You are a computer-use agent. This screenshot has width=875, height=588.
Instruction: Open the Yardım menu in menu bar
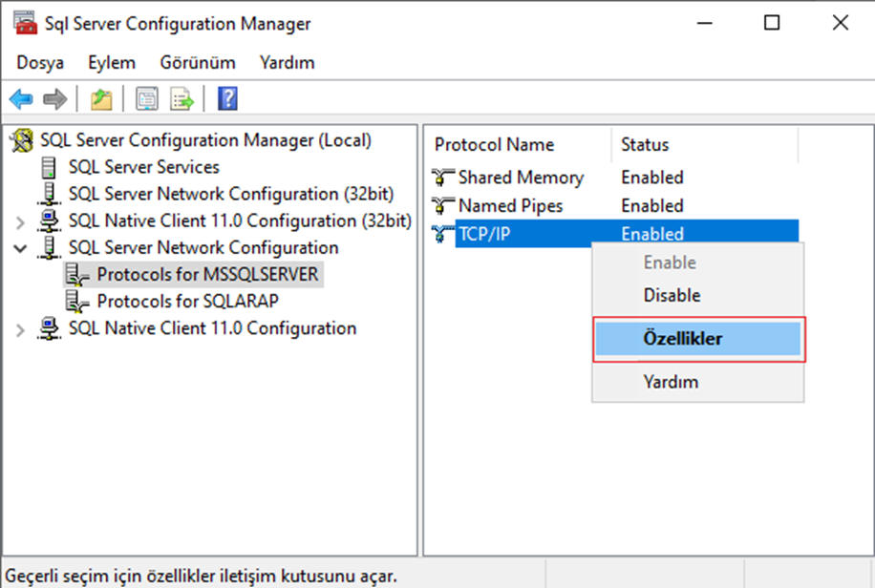(287, 62)
